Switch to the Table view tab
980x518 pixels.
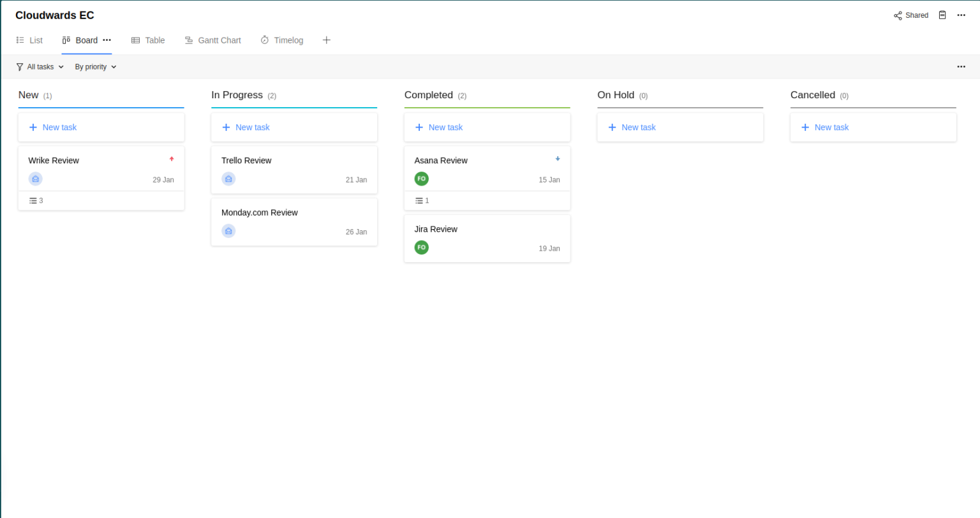[x=148, y=40]
